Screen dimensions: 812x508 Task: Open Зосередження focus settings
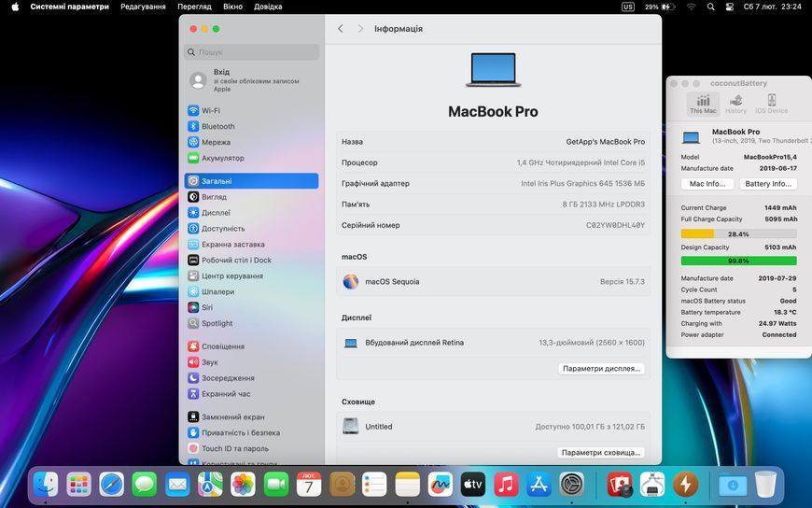coord(252,378)
